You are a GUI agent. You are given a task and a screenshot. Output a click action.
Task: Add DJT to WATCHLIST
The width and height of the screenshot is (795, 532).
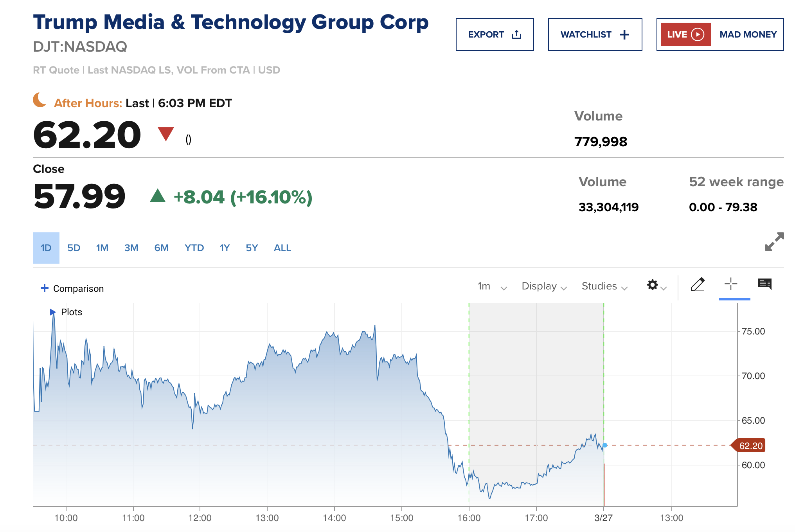point(595,34)
